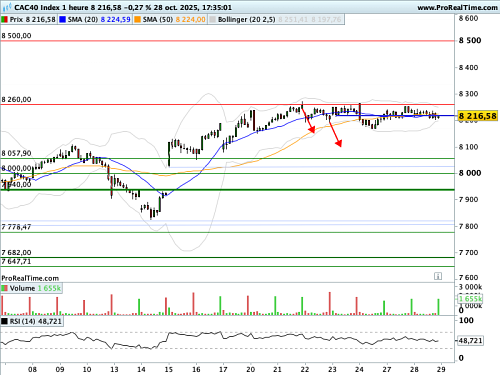Click the 17 date label on time axis

click(x=223, y=369)
